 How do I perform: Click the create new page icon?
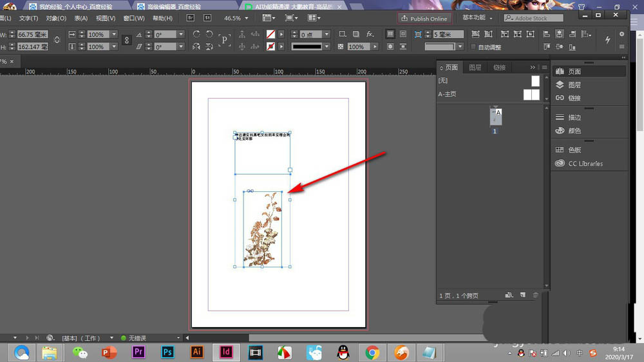523,295
